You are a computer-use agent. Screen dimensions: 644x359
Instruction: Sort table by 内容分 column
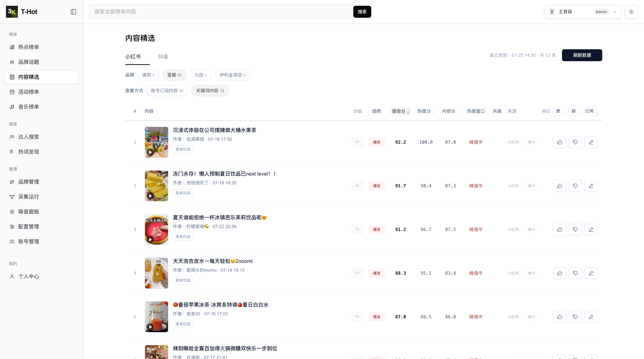point(450,111)
